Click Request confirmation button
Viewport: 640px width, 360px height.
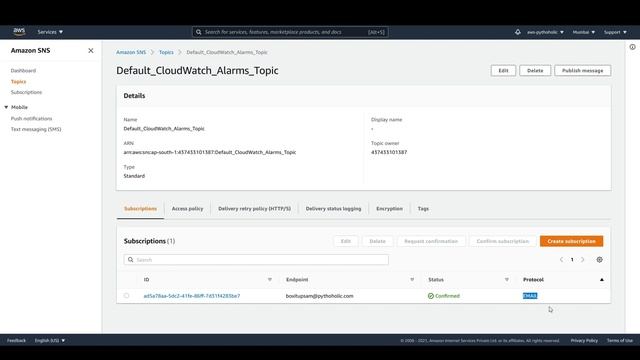coord(431,241)
